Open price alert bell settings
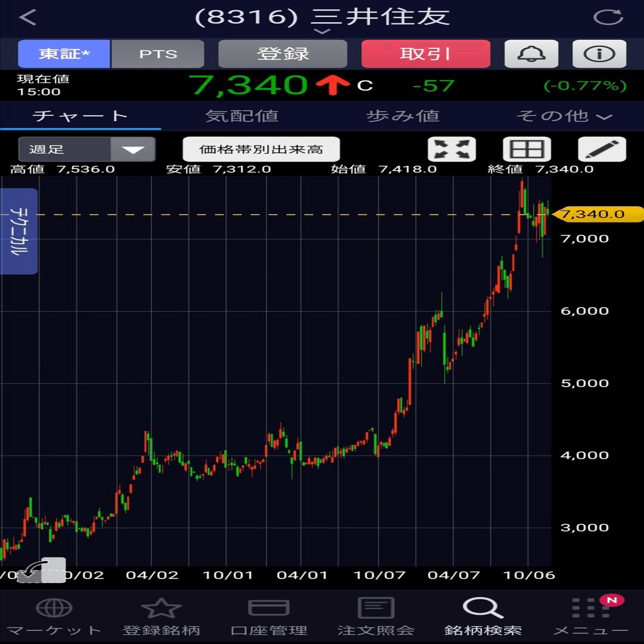 click(531, 54)
